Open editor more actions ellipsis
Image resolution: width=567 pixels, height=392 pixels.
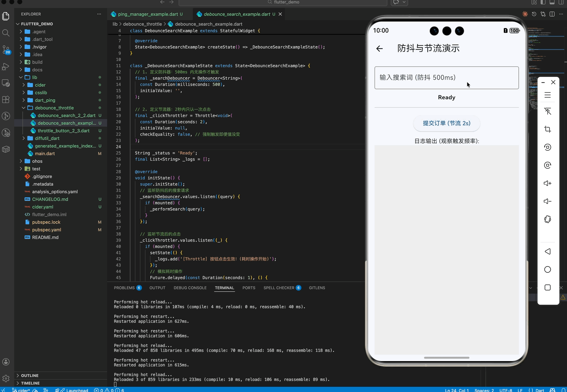(561, 14)
